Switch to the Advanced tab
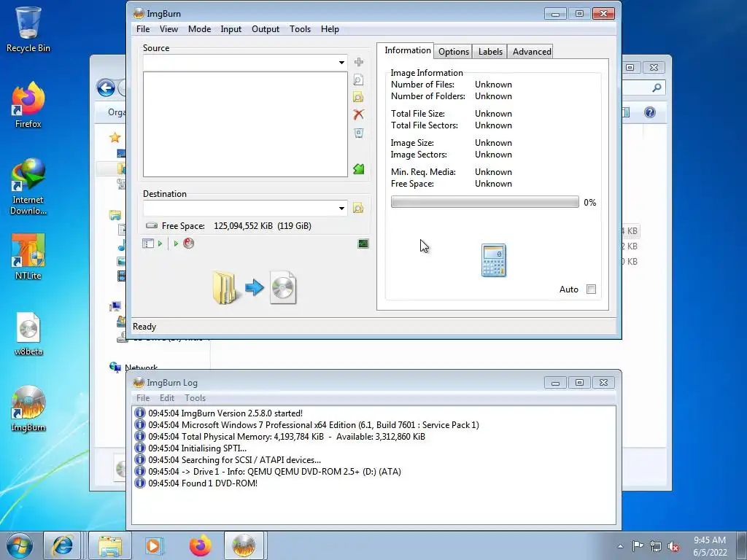Viewport: 747px width, 560px height. (x=532, y=52)
